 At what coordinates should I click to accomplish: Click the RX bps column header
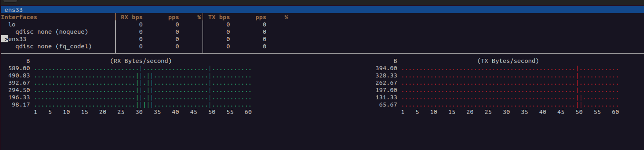click(132, 17)
